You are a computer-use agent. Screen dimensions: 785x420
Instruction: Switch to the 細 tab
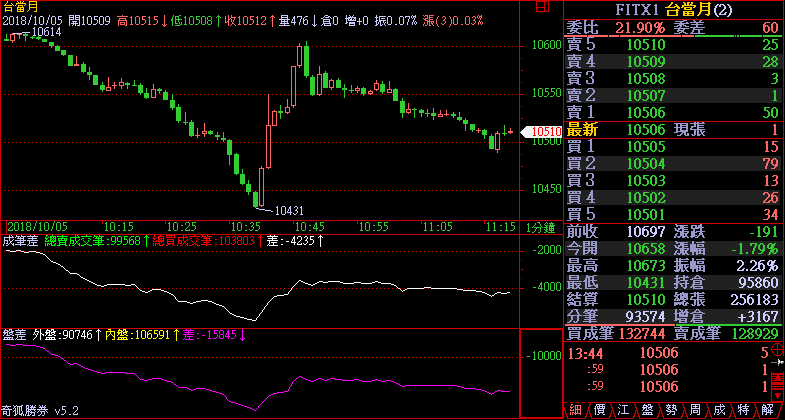(576, 410)
